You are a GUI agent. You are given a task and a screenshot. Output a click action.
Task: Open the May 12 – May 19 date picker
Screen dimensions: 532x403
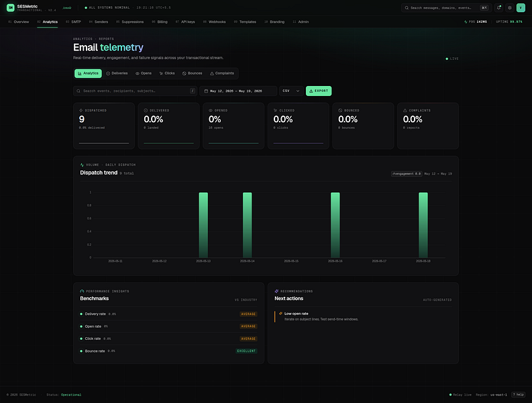238,91
